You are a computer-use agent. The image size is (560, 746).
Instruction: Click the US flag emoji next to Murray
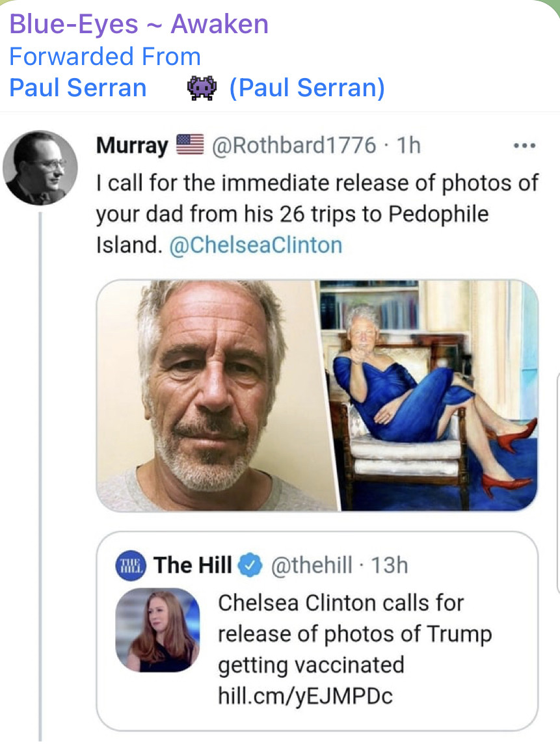coord(190,145)
